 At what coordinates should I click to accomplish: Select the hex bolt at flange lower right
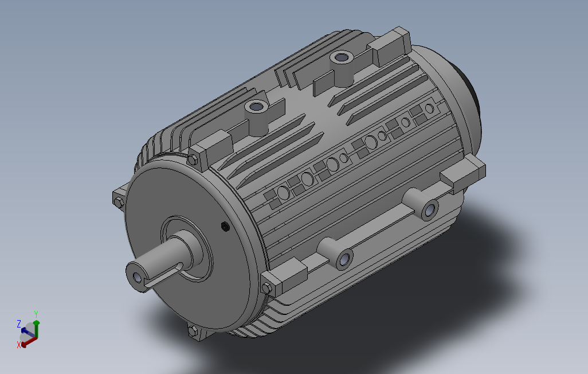[266, 289]
